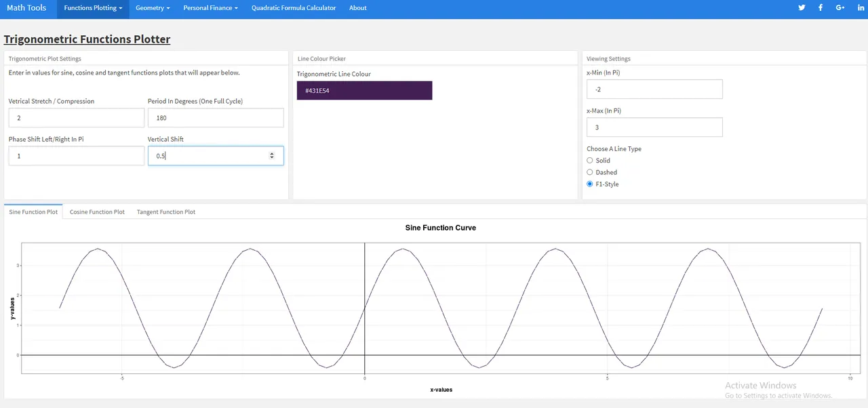The width and height of the screenshot is (868, 408).
Task: Select the F1-Style line type
Action: pyautogui.click(x=590, y=184)
